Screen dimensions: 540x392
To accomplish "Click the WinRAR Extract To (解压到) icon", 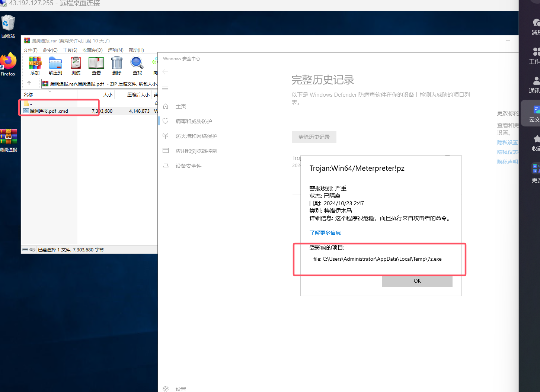I will [x=55, y=63].
